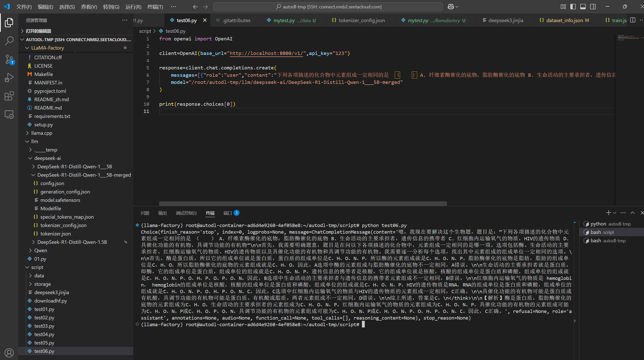Expand the 打开的编辑器 section

[x=76, y=31]
